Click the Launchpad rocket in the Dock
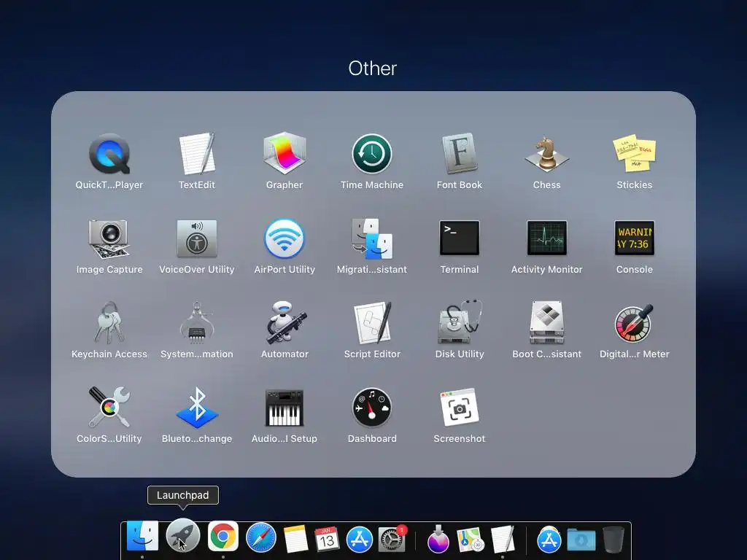The width and height of the screenshot is (747, 560). coord(183,536)
